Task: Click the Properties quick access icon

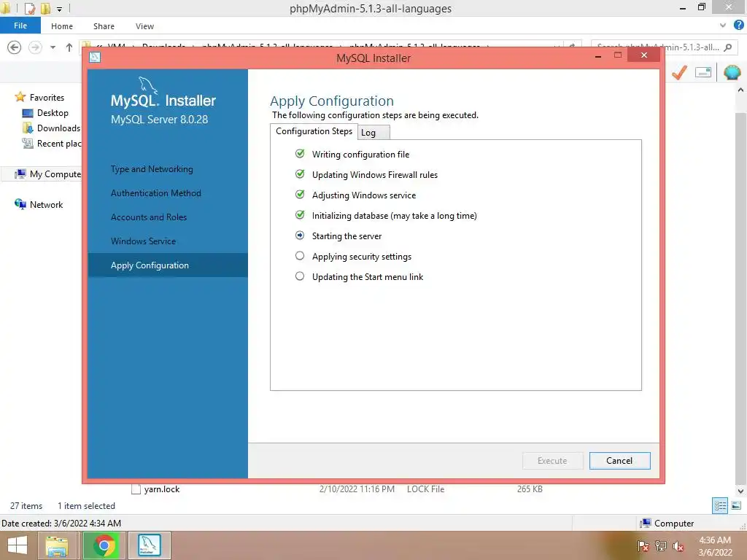Action: pos(29,8)
